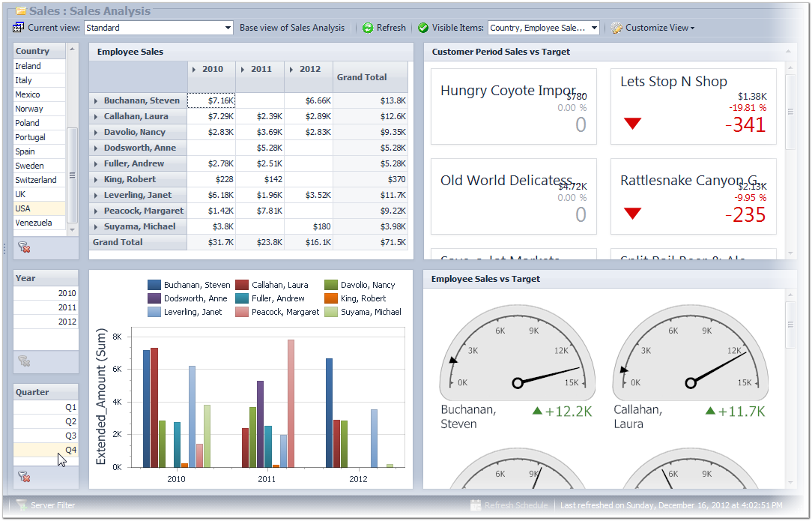Screen dimensions: 812x521
Task: Click the Refresh Schedule calendar icon
Action: click(476, 505)
